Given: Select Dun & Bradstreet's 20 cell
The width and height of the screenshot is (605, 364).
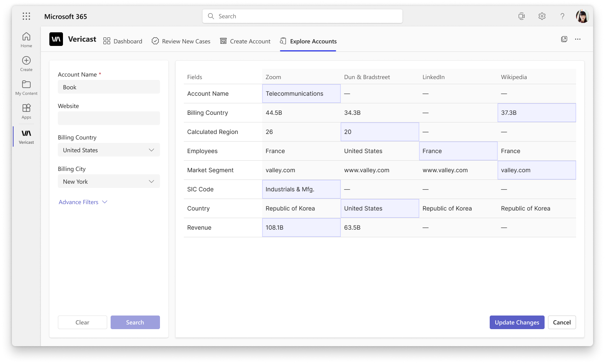Looking at the screenshot, I should point(380,132).
